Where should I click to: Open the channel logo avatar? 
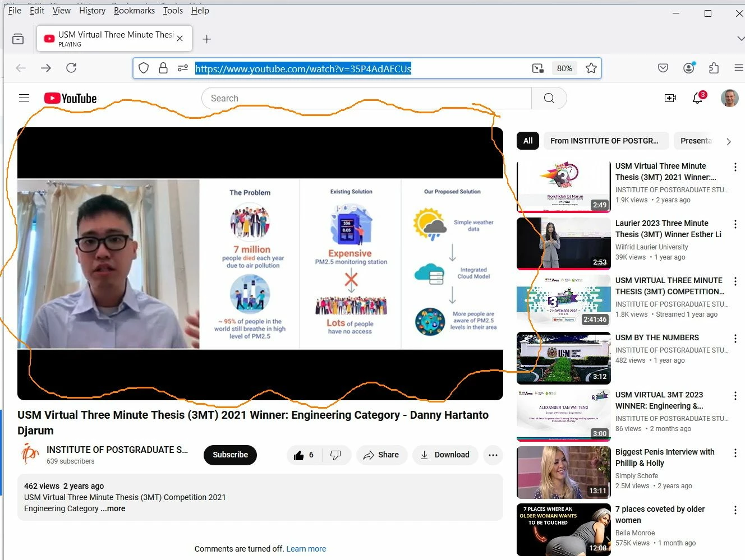[30, 453]
